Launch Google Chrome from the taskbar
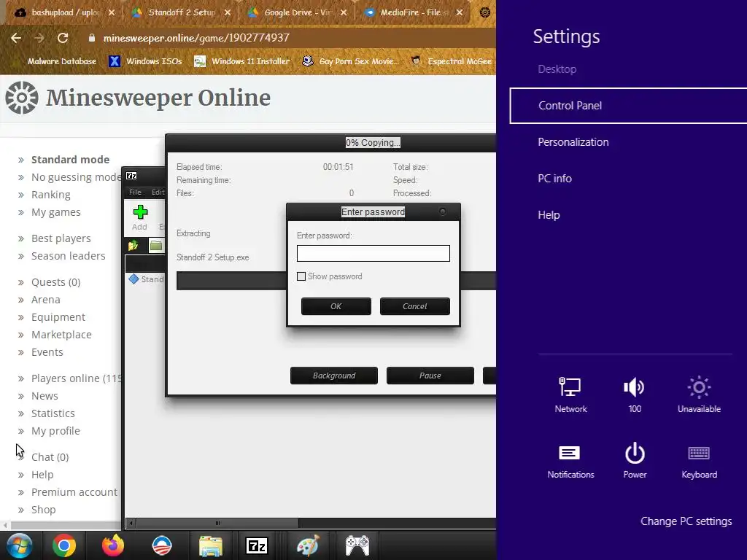747x560 pixels. [x=64, y=545]
